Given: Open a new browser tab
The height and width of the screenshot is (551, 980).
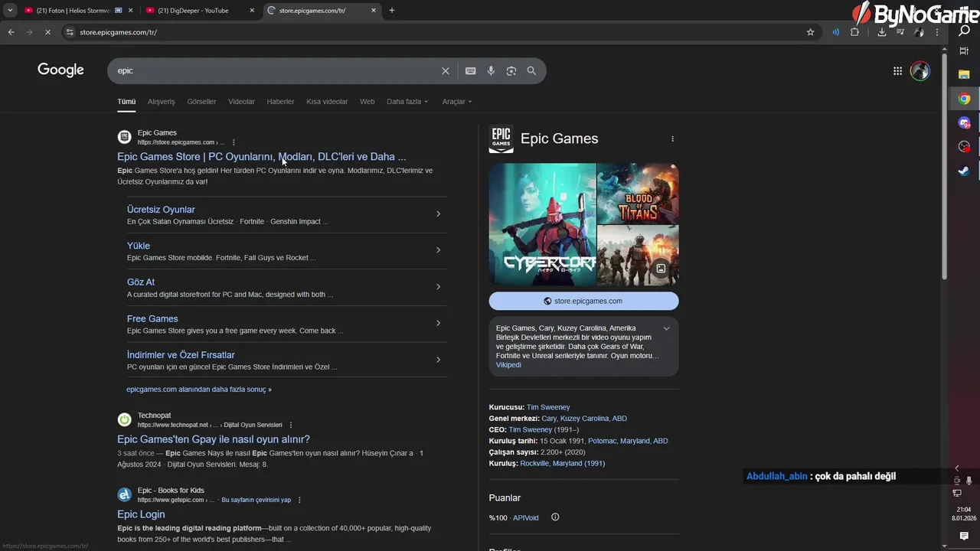Looking at the screenshot, I should point(392,11).
